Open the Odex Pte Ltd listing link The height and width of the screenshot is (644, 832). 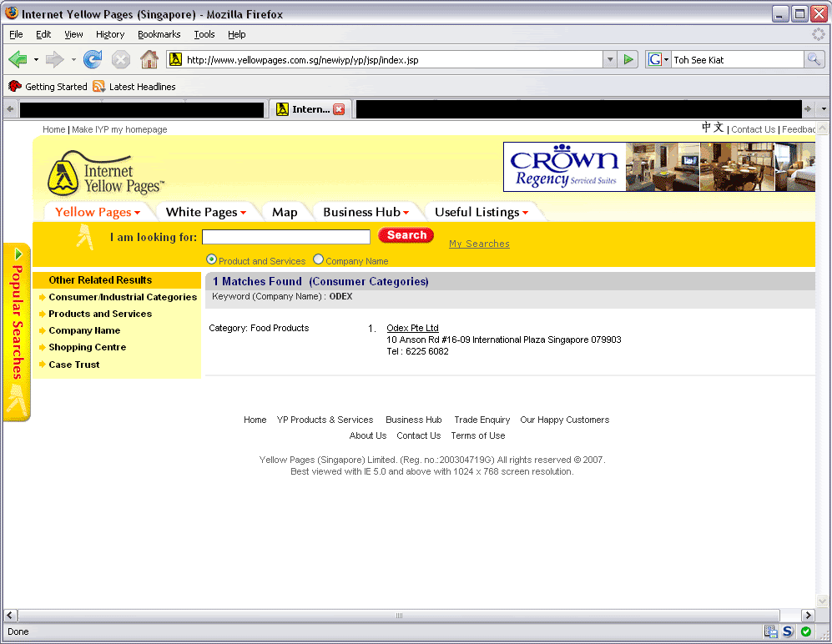click(412, 328)
